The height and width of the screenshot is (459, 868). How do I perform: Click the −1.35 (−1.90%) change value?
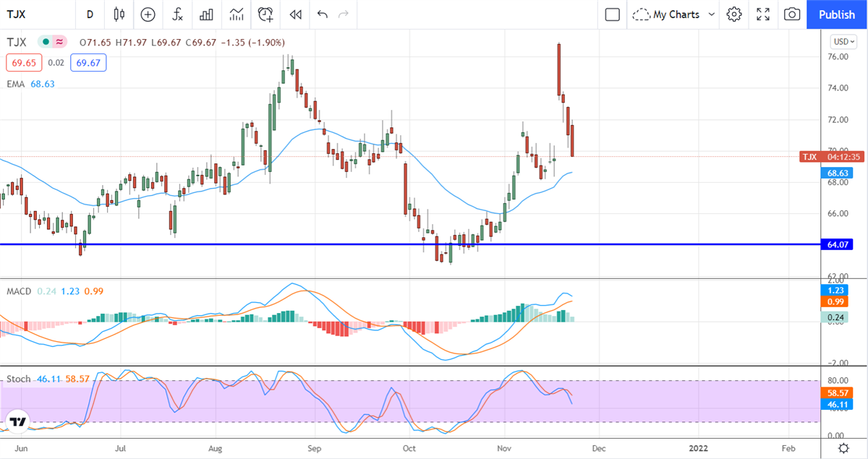(x=252, y=42)
